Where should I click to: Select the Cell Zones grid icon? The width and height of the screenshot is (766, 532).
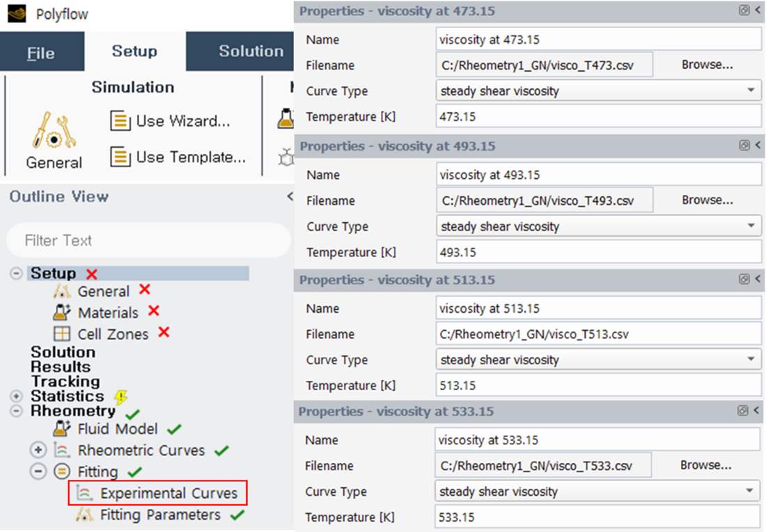click(62, 334)
